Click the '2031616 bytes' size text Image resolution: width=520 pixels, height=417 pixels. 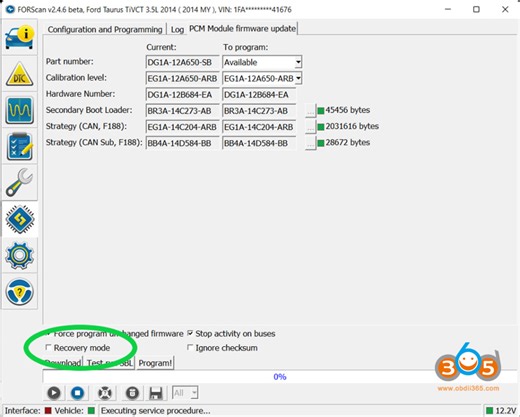352,126
